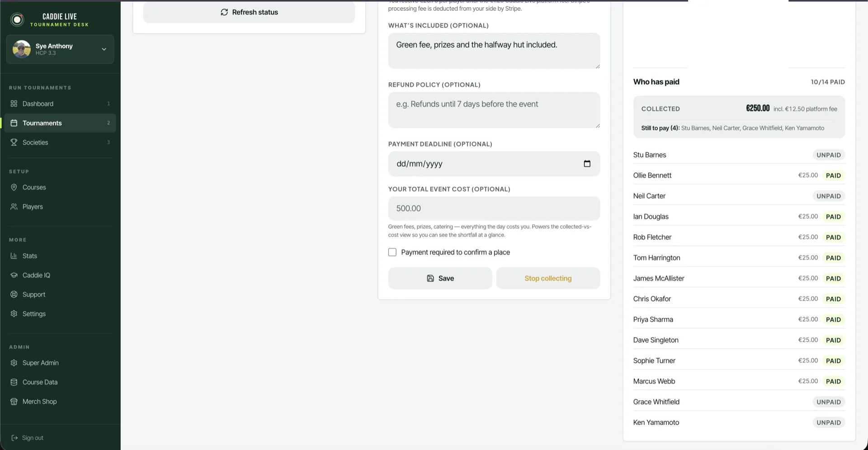Click the Refresh status button
This screenshot has height=450, width=868.
pos(249,12)
